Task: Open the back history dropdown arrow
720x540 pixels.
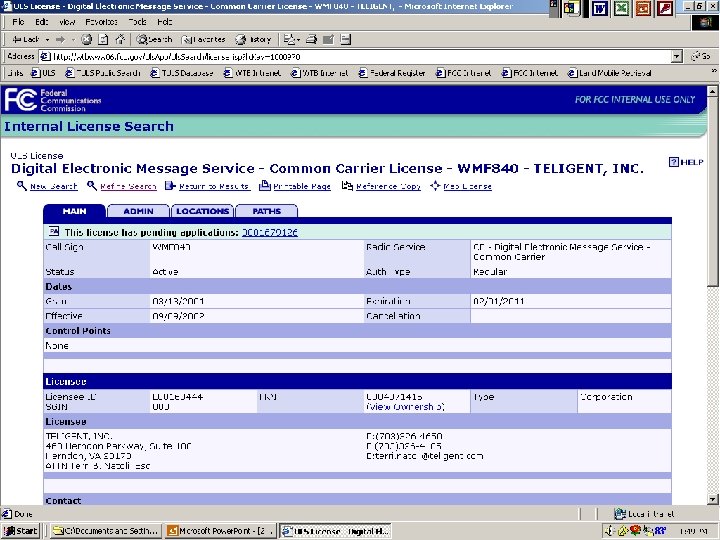Action: (x=47, y=40)
